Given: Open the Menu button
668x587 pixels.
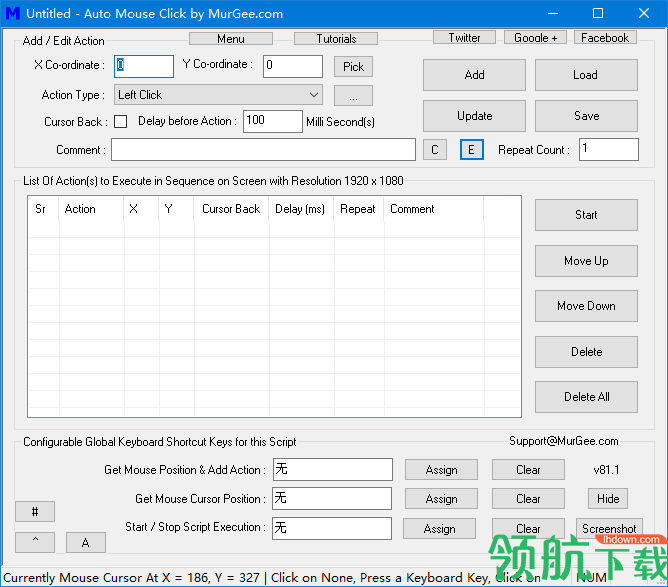Looking at the screenshot, I should point(230,39).
